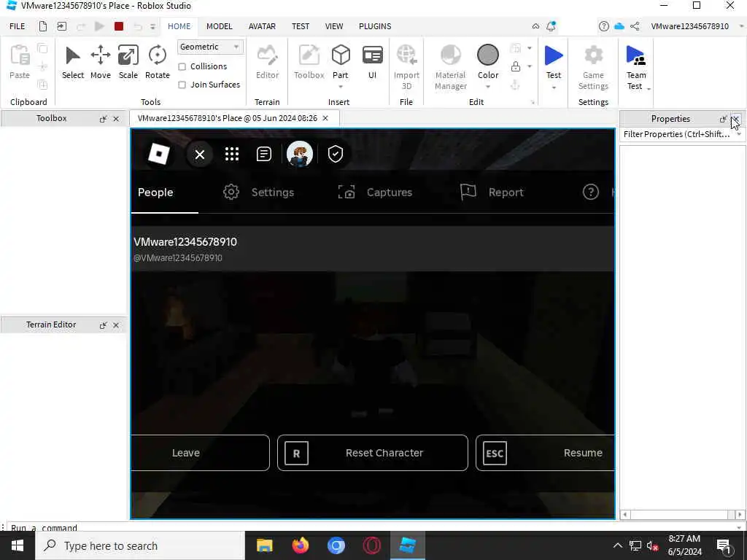The image size is (747, 560).
Task: Open the help question mark in game menu
Action: (591, 192)
